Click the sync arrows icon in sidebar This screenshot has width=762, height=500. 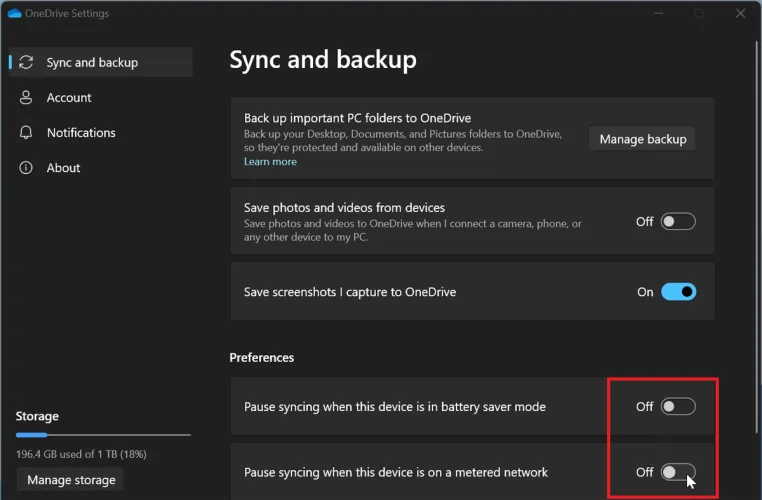(27, 62)
